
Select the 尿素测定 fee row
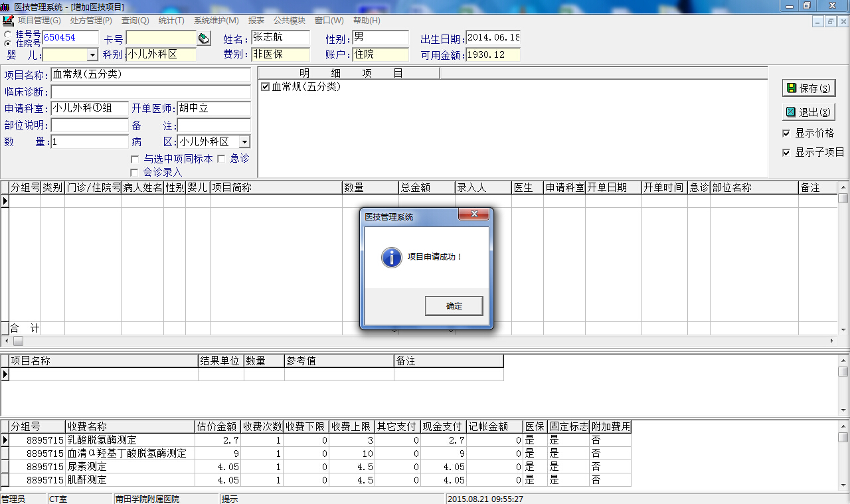tap(316, 467)
